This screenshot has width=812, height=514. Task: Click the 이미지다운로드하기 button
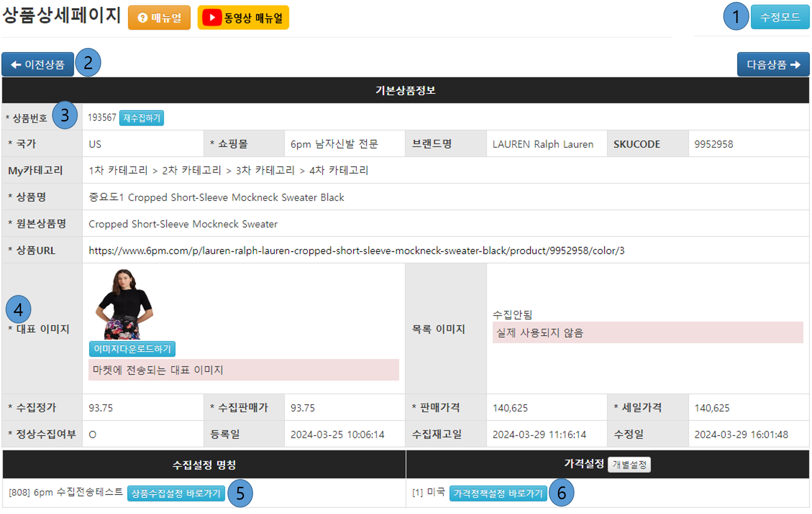(132, 349)
